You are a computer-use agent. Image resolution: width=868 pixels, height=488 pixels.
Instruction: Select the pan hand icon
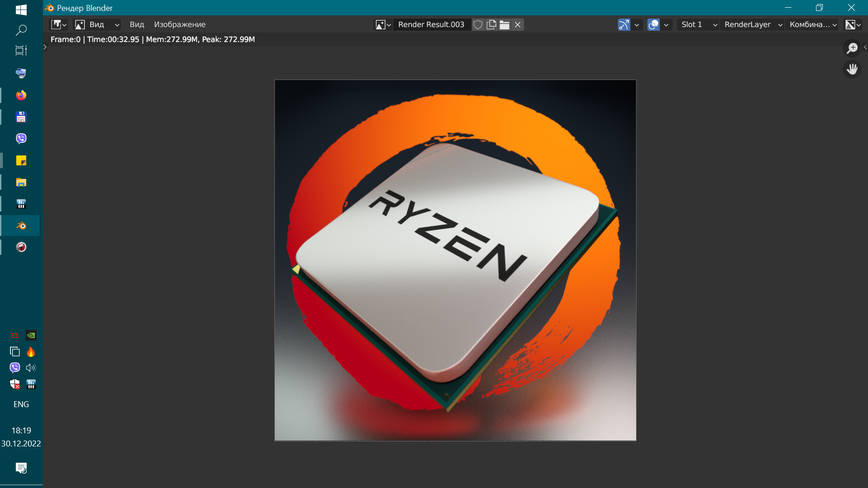pos(853,69)
